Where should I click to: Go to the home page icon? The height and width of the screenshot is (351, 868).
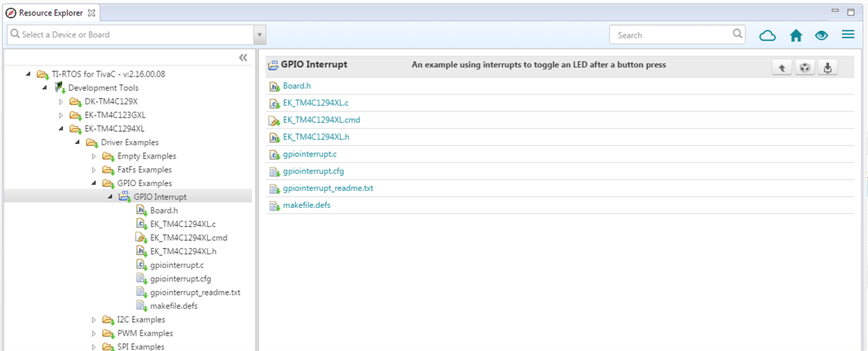pos(796,35)
